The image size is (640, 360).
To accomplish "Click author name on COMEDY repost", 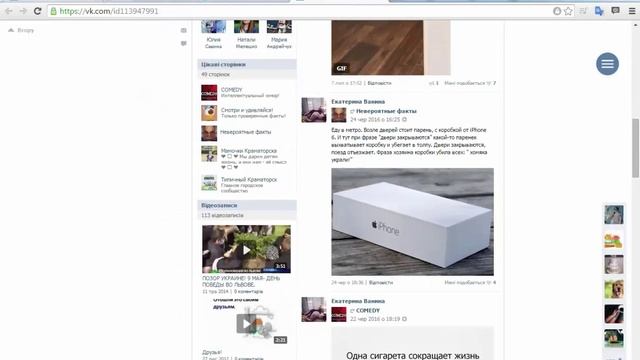I will click(x=358, y=301).
